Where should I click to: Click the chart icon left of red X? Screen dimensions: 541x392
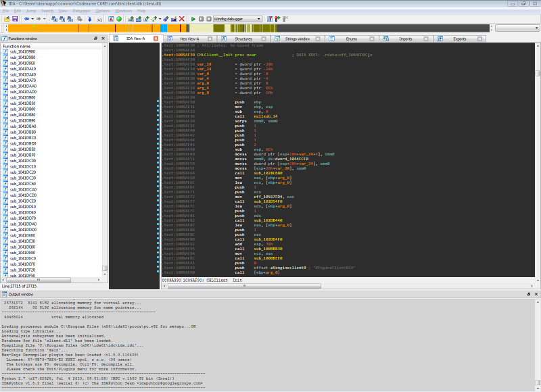tap(174, 19)
